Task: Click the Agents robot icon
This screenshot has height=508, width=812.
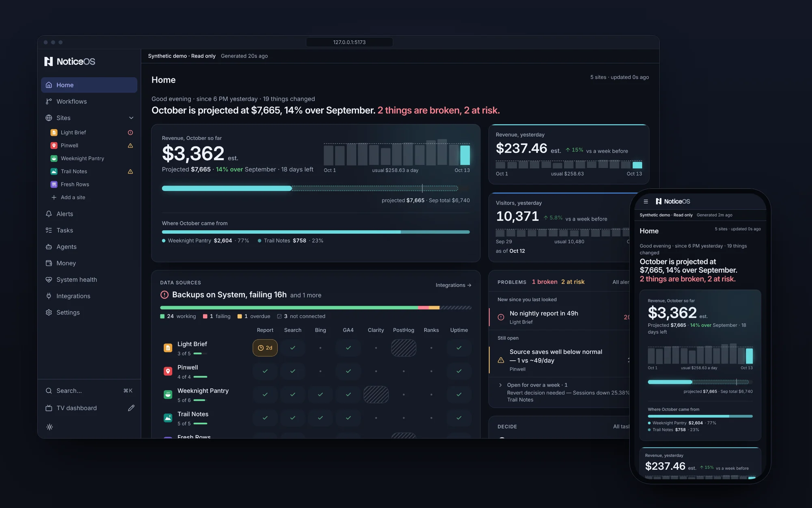Action: point(49,247)
